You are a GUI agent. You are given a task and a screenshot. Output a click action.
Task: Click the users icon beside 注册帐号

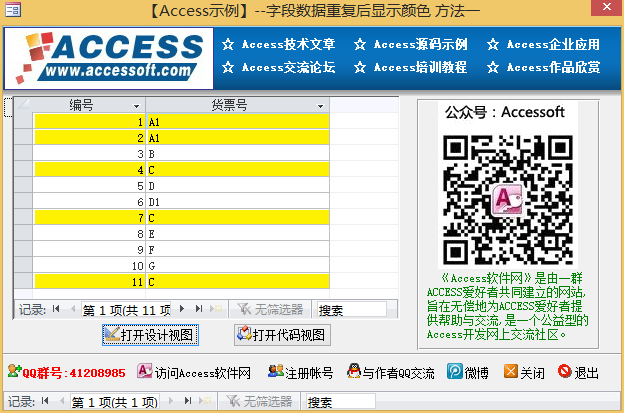[276, 371]
